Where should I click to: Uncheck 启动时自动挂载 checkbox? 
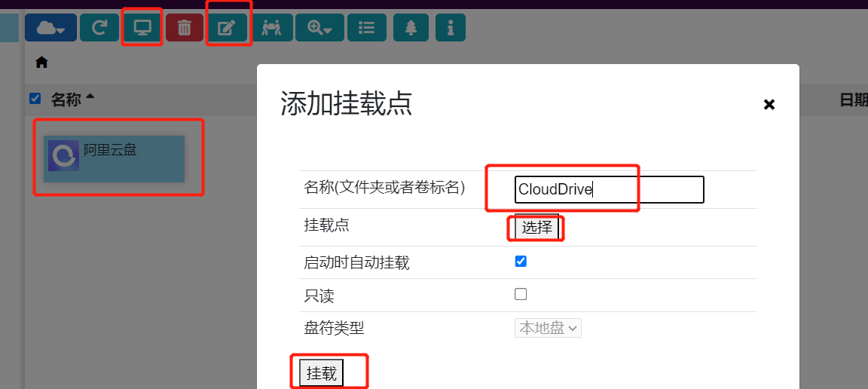tap(521, 262)
